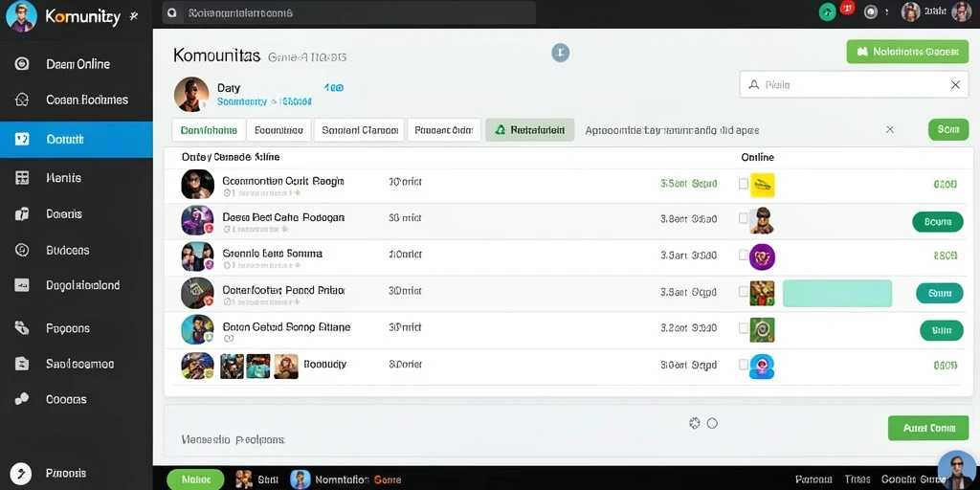
Task: Open the Stitil item in bottom bar
Action: tap(256, 479)
